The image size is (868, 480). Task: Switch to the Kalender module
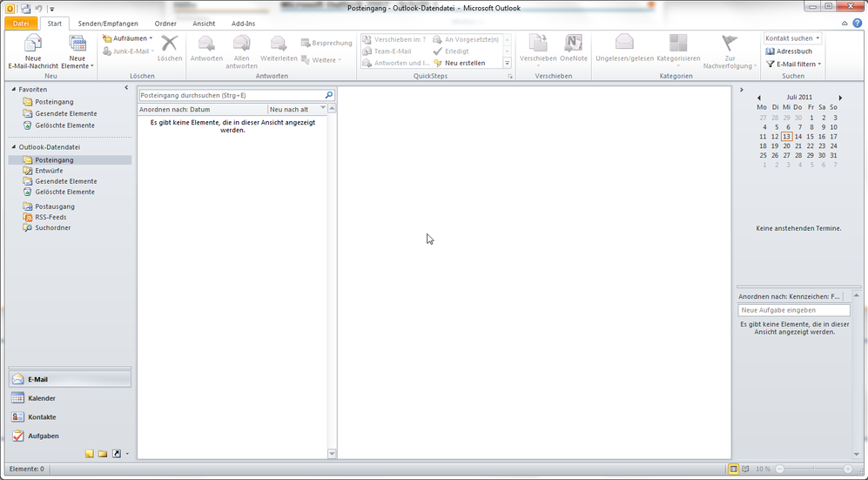(71, 398)
